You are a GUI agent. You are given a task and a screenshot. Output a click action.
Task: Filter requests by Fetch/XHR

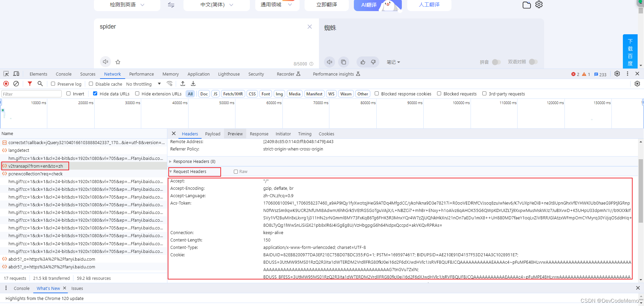[233, 94]
